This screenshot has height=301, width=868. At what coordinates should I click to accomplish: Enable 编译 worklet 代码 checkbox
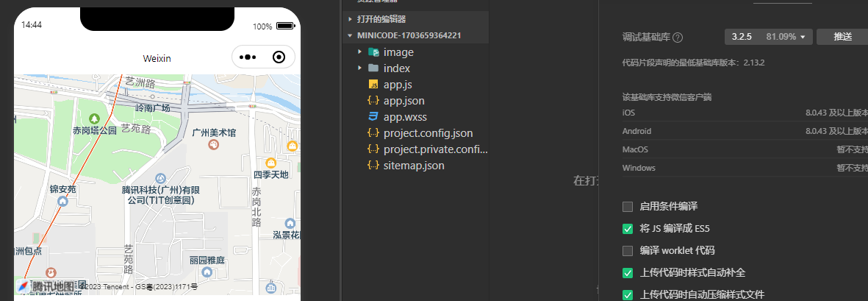click(627, 250)
